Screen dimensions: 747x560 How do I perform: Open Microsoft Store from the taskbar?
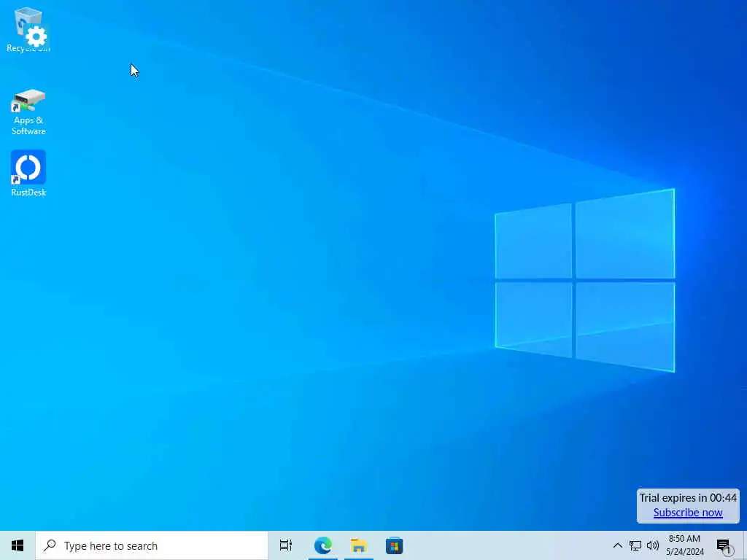point(395,545)
